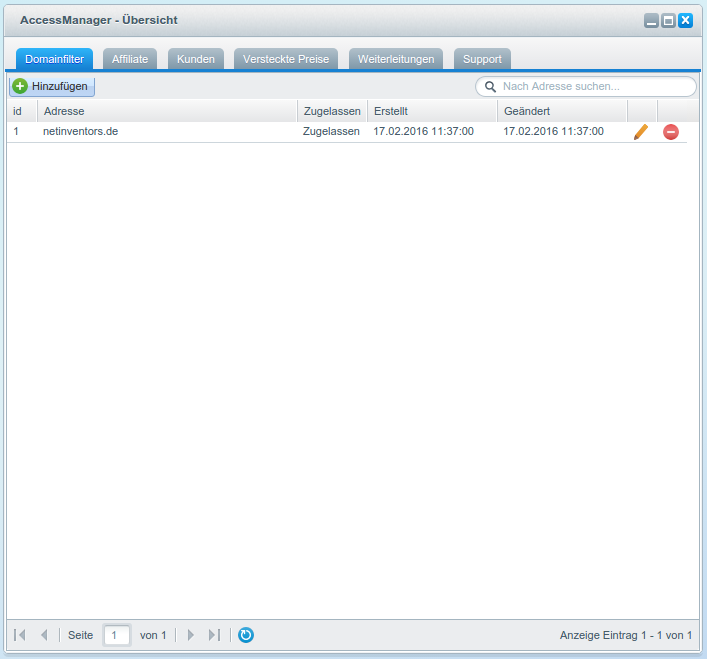Image resolution: width=707 pixels, height=659 pixels.
Task: Jump to the last page arrow
Action: coord(214,635)
